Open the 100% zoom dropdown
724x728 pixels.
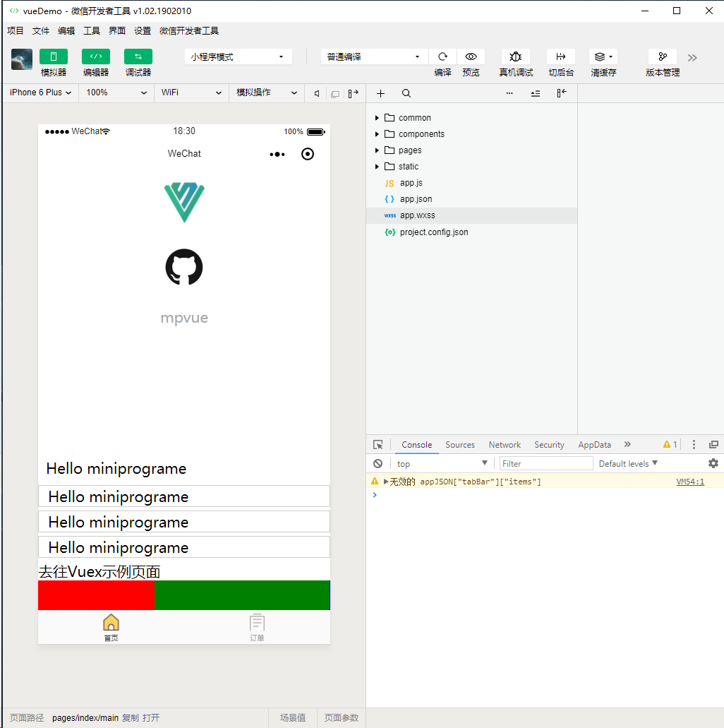(x=116, y=93)
